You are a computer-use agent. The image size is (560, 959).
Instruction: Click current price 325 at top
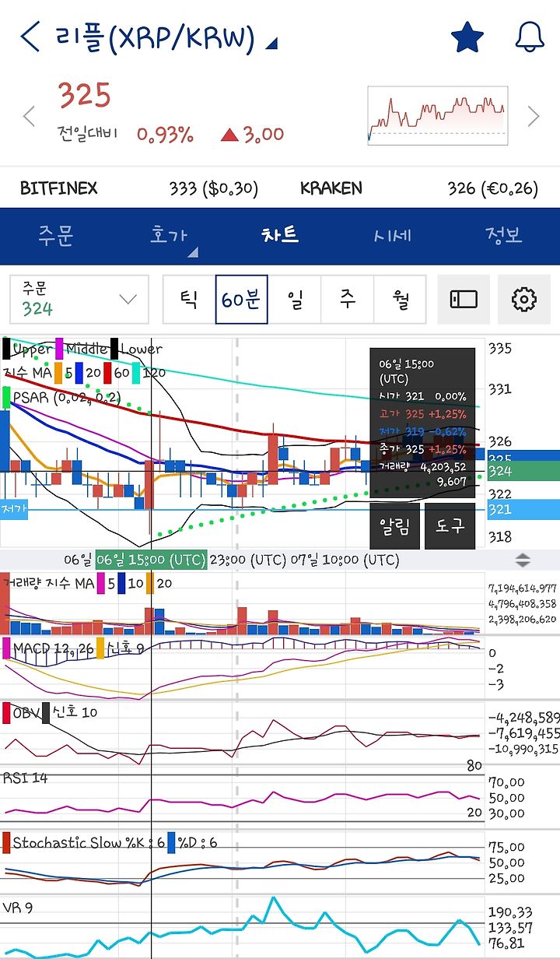click(85, 95)
